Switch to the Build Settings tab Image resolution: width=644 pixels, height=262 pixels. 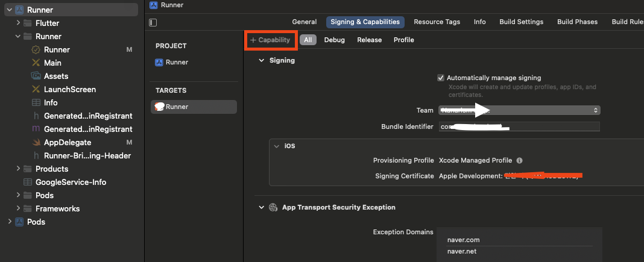(x=521, y=22)
